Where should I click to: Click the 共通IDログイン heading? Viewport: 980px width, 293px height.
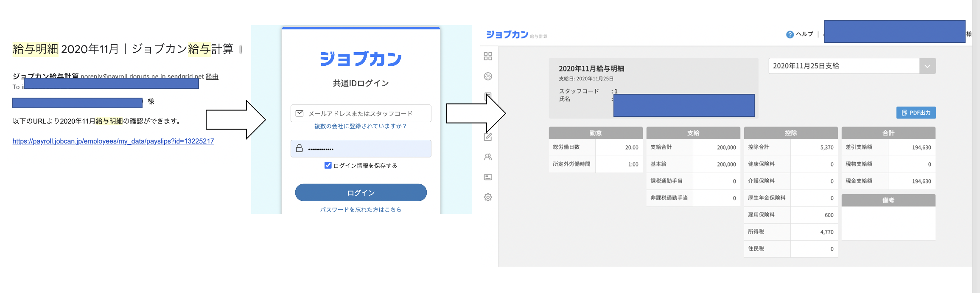pos(361,83)
